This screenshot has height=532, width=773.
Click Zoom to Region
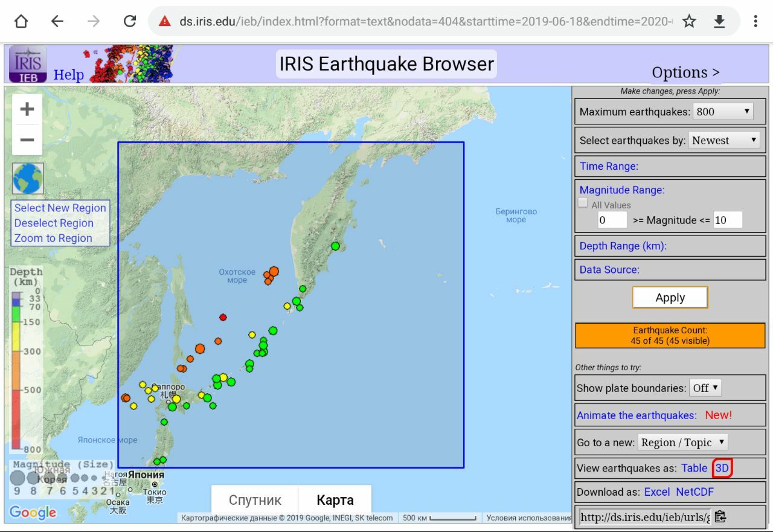click(x=53, y=238)
